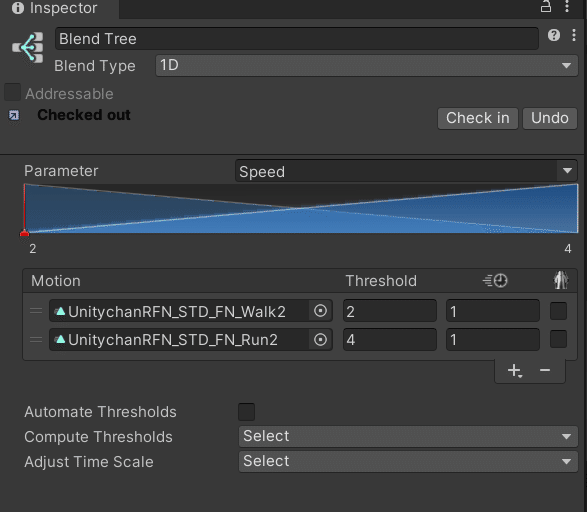Open object picker for Run2 motion
This screenshot has width=587, height=512.
[x=320, y=340]
